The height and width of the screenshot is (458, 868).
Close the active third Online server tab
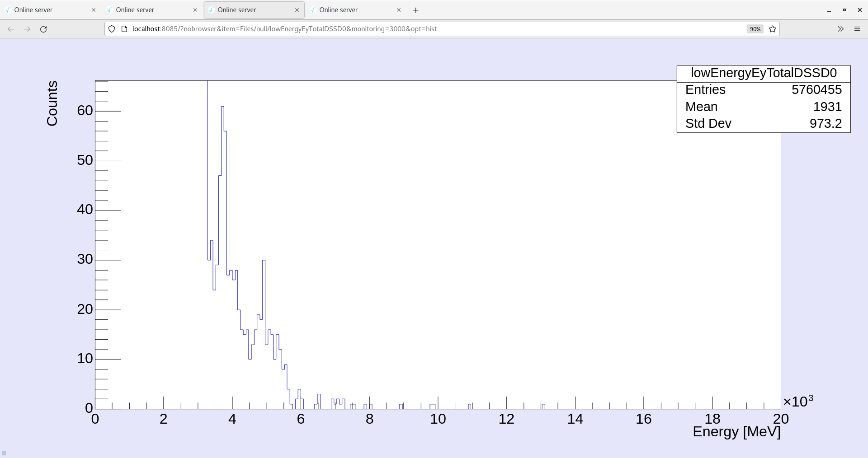pyautogui.click(x=297, y=10)
